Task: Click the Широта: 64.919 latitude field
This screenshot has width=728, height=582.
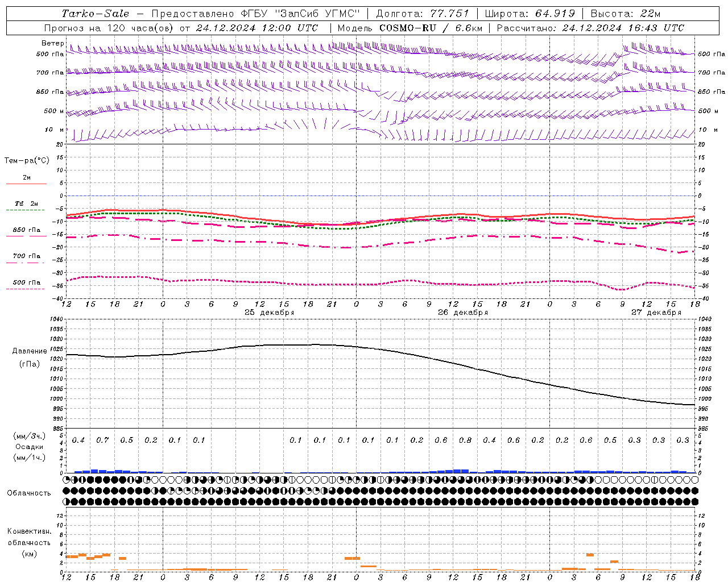Action: (x=530, y=14)
